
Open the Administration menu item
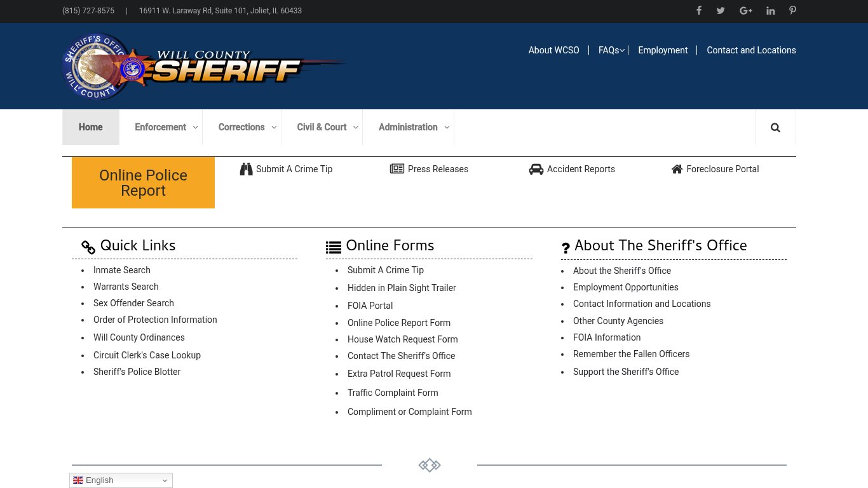(x=408, y=127)
